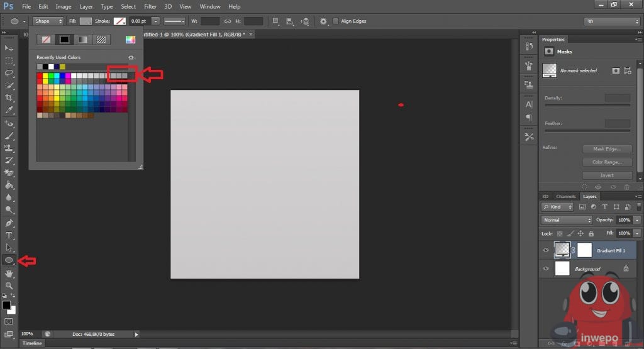
Task: Select the Clone Stamp tool
Action: (x=9, y=148)
